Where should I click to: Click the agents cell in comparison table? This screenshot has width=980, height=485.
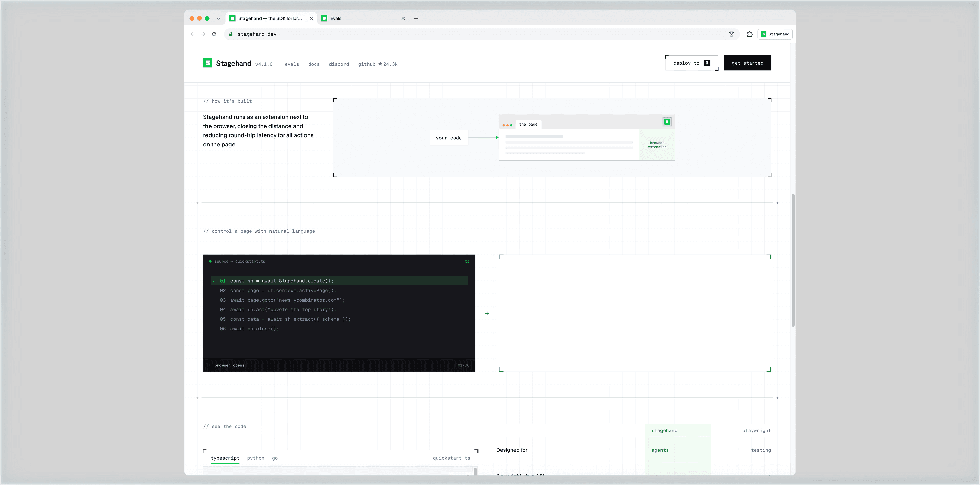click(660, 450)
